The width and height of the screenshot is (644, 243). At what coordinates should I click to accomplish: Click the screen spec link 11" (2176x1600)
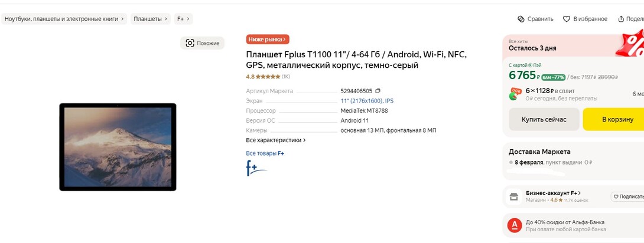coord(362,101)
